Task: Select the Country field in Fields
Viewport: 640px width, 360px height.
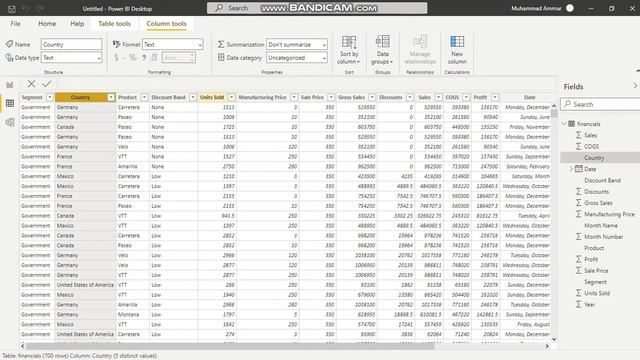Action: 594,158
